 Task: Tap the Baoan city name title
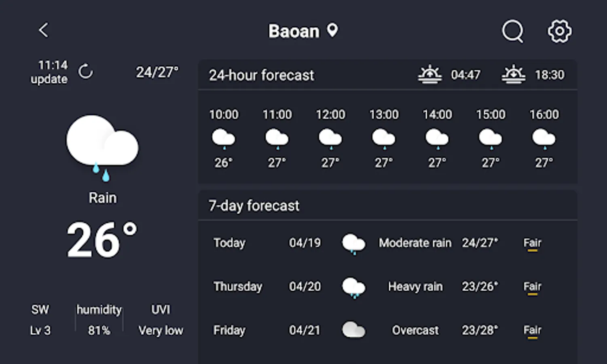(294, 31)
